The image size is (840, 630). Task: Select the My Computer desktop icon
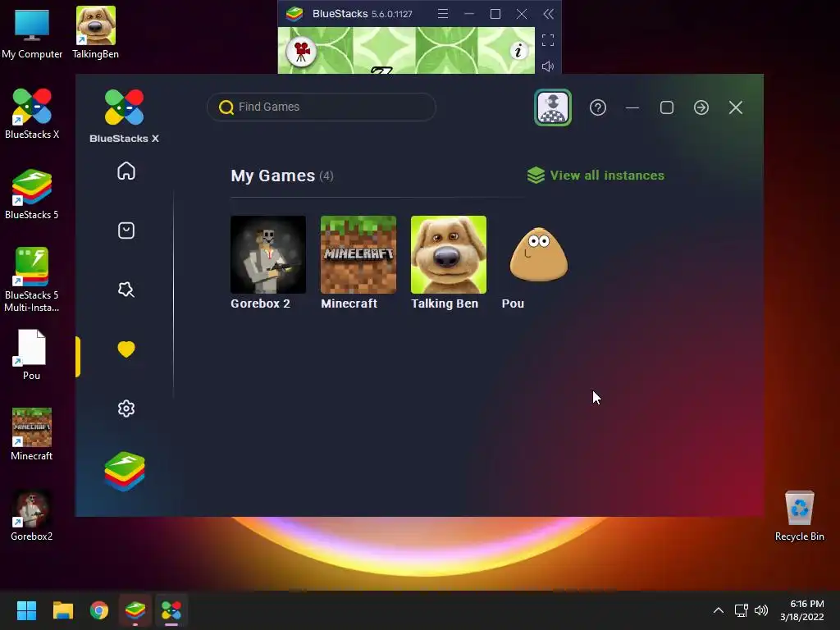[x=32, y=34]
